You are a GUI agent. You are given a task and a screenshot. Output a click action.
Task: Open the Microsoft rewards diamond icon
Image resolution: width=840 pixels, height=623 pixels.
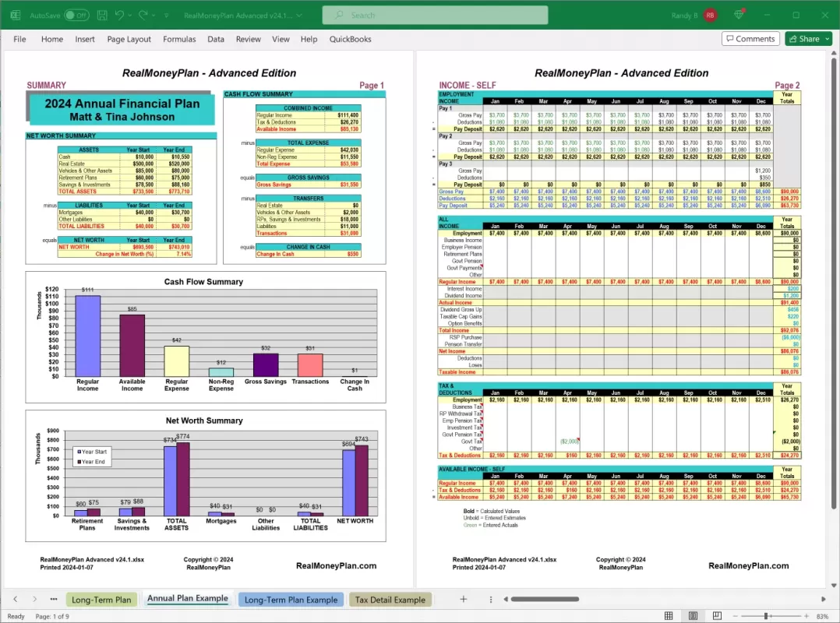[x=739, y=15]
